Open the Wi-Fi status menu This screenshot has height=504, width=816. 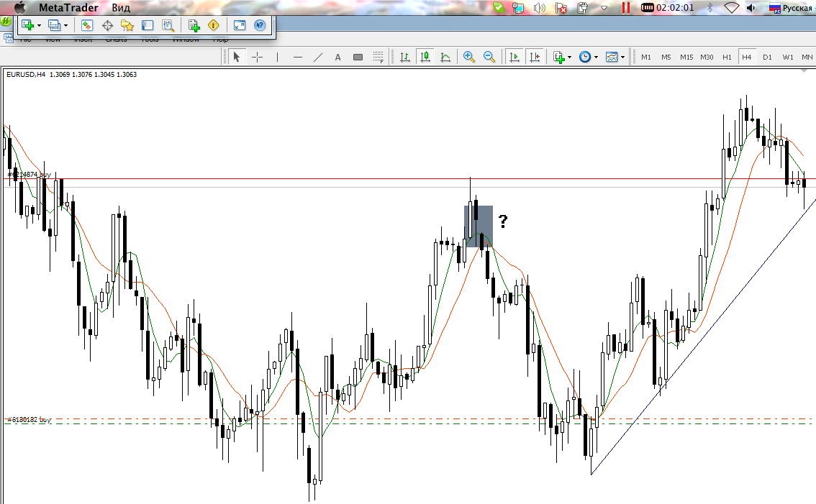[x=732, y=8]
